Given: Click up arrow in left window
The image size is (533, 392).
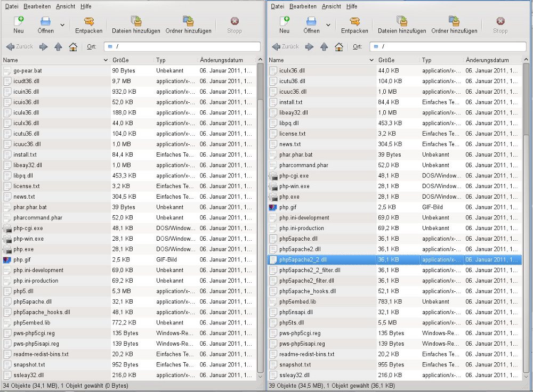Looking at the screenshot, I should 58,46.
